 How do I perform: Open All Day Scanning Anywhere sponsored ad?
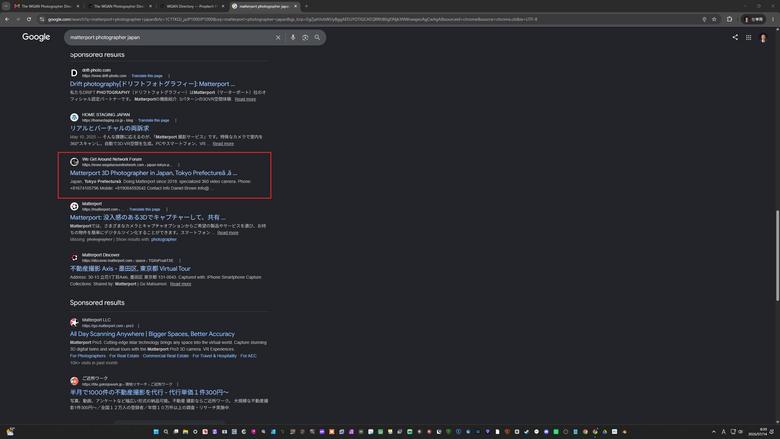pyautogui.click(x=152, y=334)
